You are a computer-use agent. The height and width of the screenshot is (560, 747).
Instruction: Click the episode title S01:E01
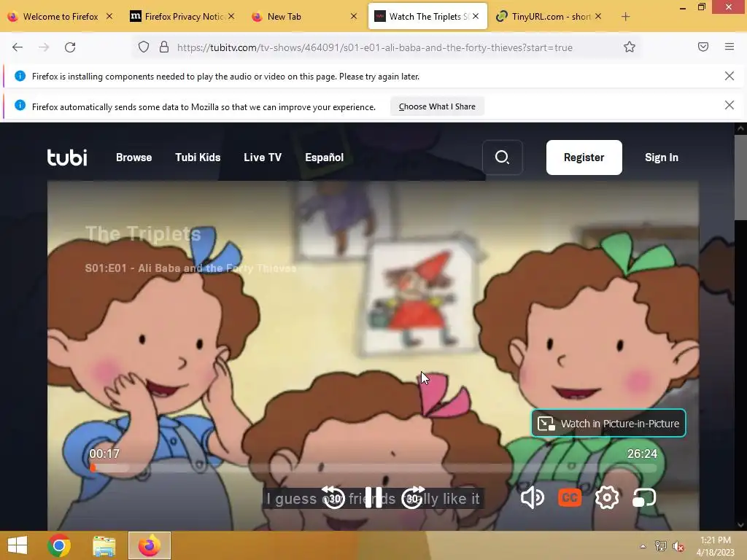coord(190,268)
